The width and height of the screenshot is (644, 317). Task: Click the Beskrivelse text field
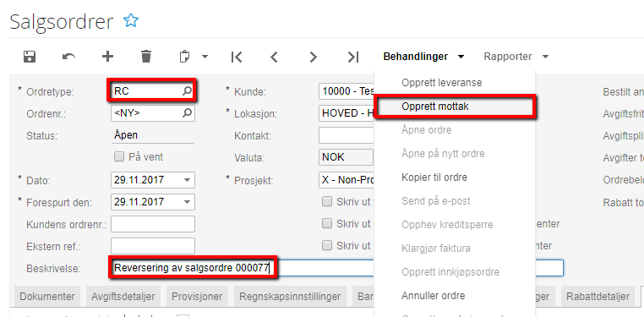[x=336, y=268]
